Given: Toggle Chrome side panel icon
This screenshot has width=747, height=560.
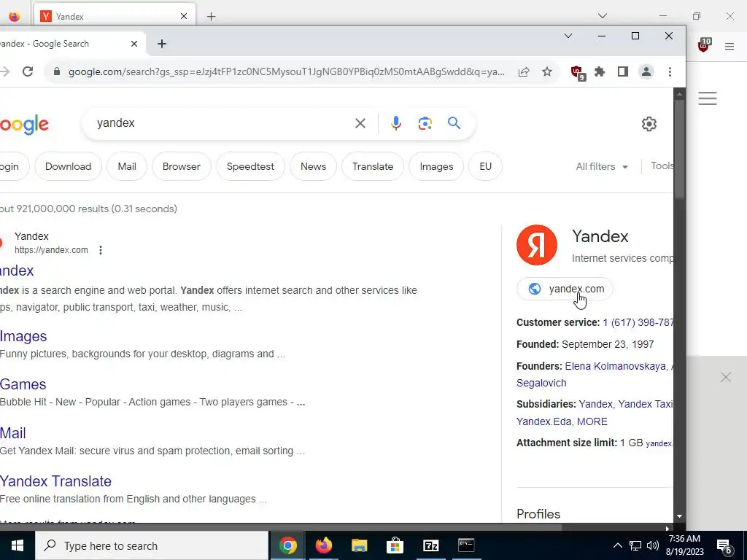Looking at the screenshot, I should [x=623, y=71].
